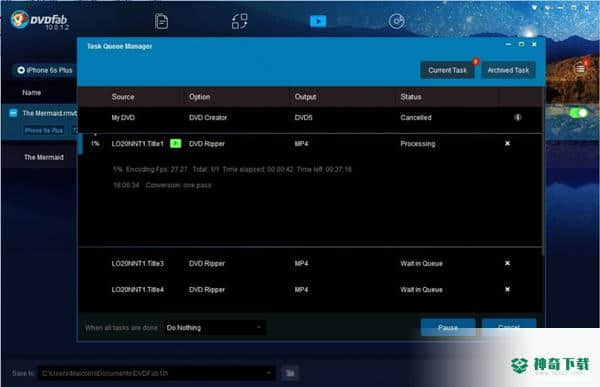The height and width of the screenshot is (387, 600).
Task: Click 'The Mermaid.rmvb' file entry
Action: (x=49, y=113)
